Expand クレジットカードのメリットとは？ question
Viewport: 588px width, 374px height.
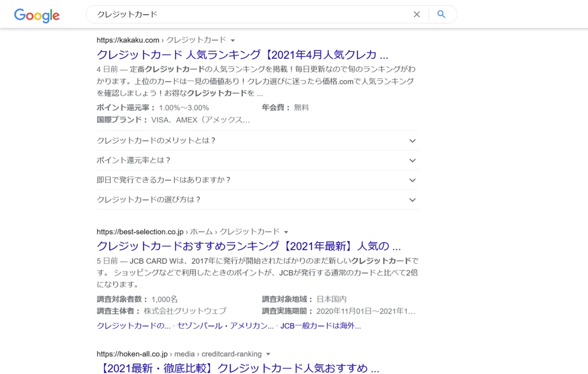point(258,141)
